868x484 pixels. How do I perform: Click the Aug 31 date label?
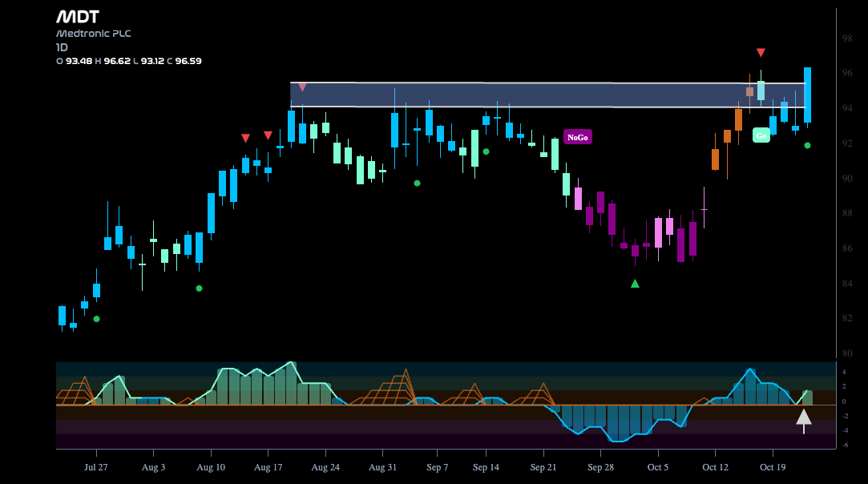click(x=382, y=467)
